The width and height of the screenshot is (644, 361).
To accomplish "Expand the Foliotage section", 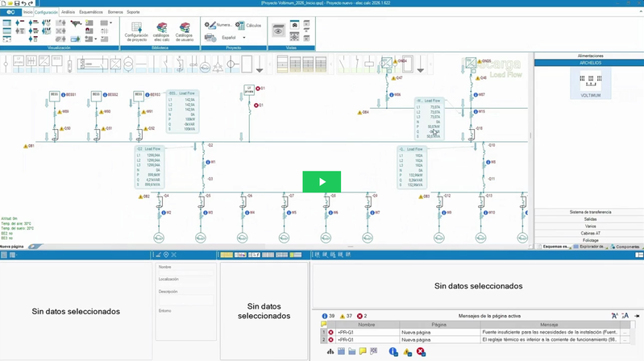I will (590, 240).
